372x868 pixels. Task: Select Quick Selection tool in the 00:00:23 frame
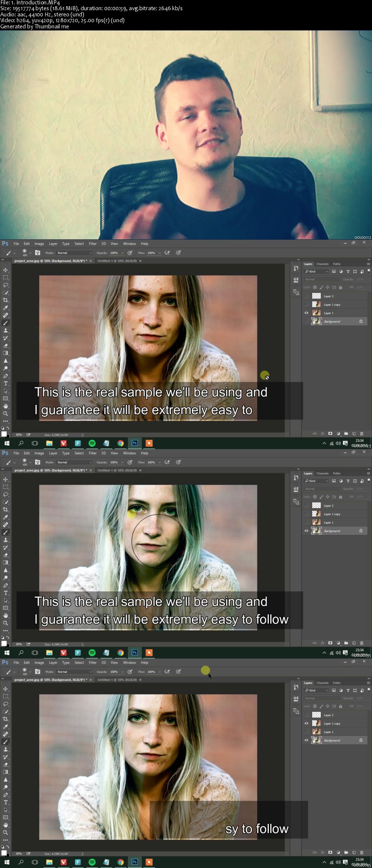pos(5,293)
